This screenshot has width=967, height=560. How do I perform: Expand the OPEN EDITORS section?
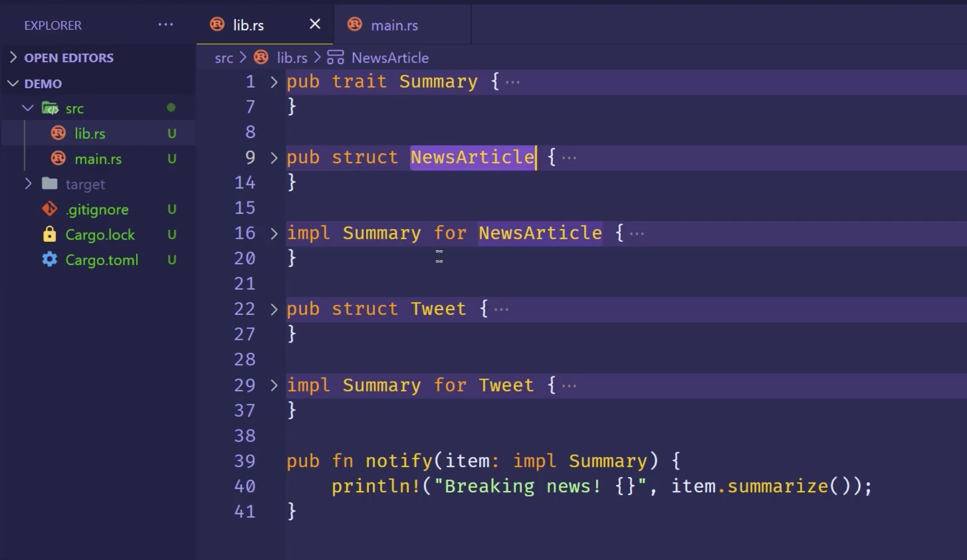(x=13, y=58)
